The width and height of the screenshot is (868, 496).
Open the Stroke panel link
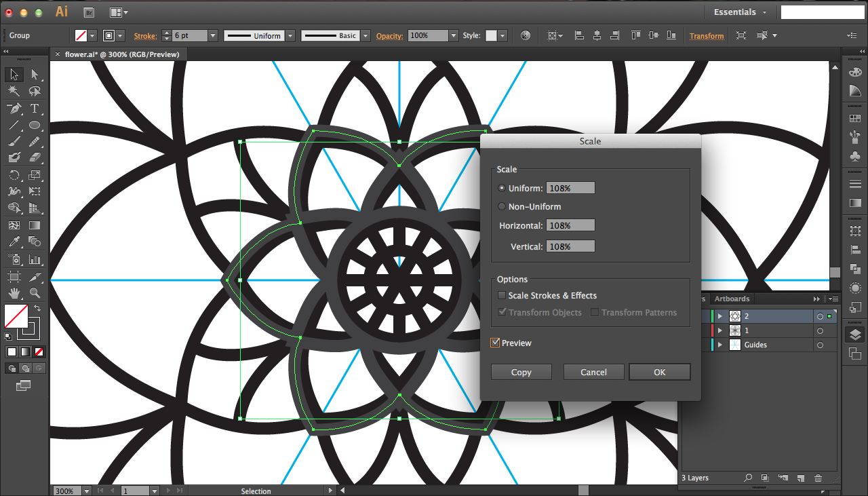click(x=145, y=36)
